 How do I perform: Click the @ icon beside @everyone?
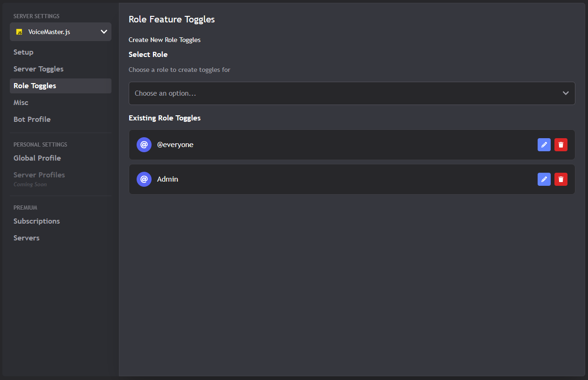click(x=144, y=144)
